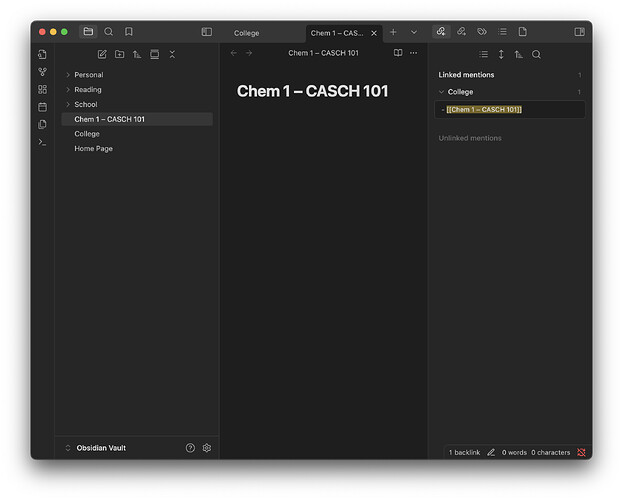The height and width of the screenshot is (500, 622).
Task: Create a new note icon
Action: (102, 54)
